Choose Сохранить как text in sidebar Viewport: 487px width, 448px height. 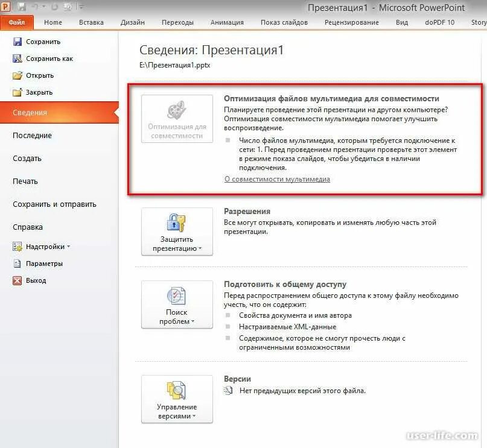pyautogui.click(x=49, y=58)
